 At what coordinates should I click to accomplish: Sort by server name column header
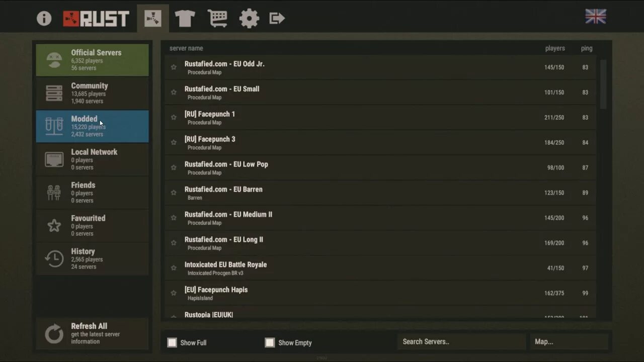pyautogui.click(x=186, y=48)
